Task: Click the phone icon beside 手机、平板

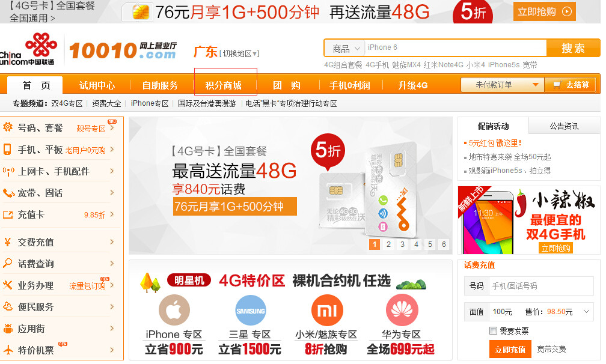Action: coord(7,150)
